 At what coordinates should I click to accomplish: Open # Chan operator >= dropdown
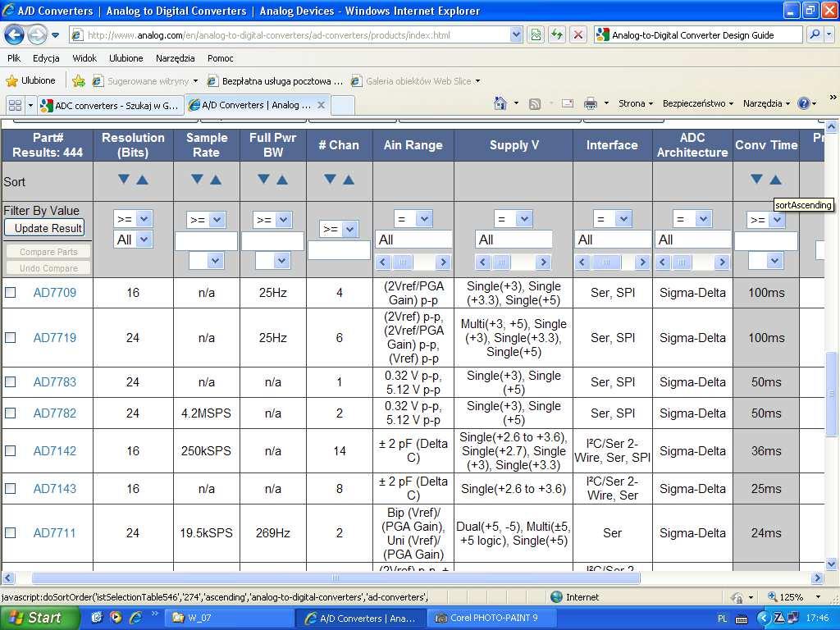pyautogui.click(x=339, y=230)
